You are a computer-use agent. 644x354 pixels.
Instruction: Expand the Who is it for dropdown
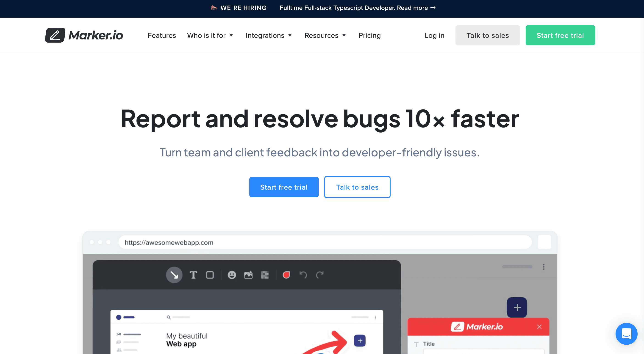210,35
